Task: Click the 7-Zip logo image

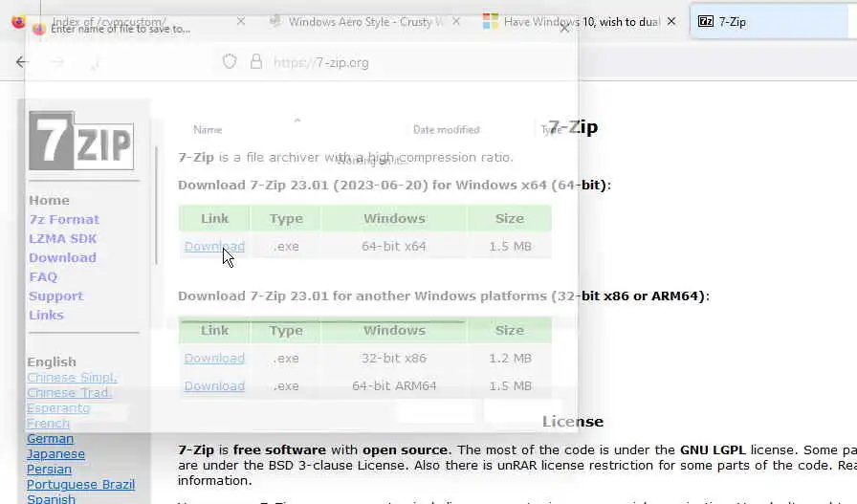Action: 81,141
